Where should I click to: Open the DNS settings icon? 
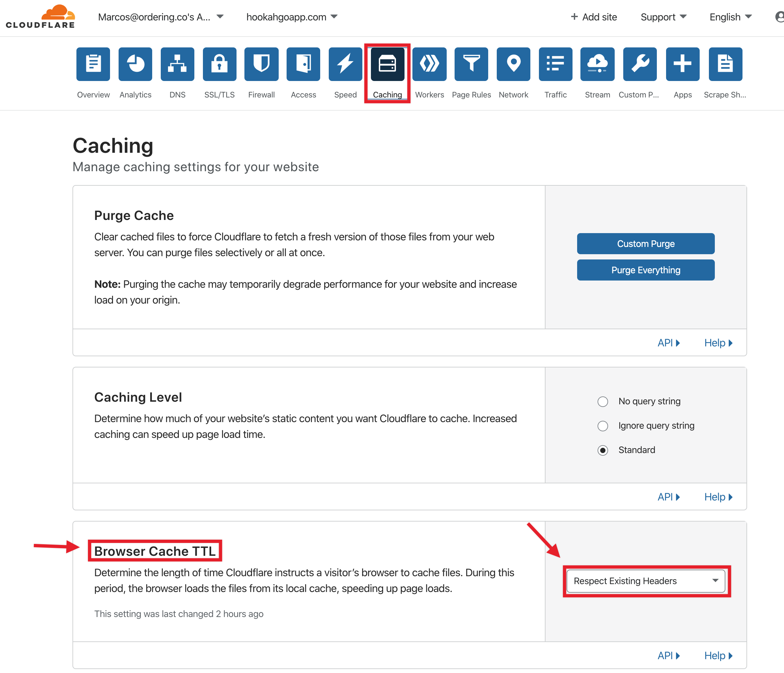tap(177, 64)
